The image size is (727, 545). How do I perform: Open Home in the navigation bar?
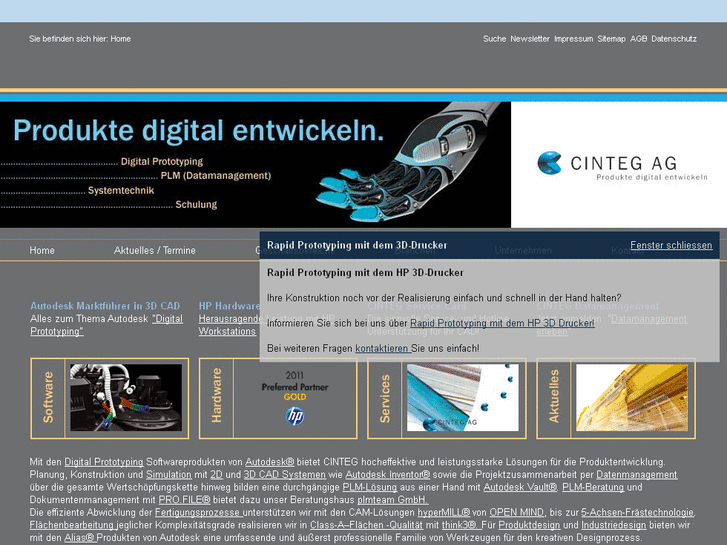(x=42, y=250)
